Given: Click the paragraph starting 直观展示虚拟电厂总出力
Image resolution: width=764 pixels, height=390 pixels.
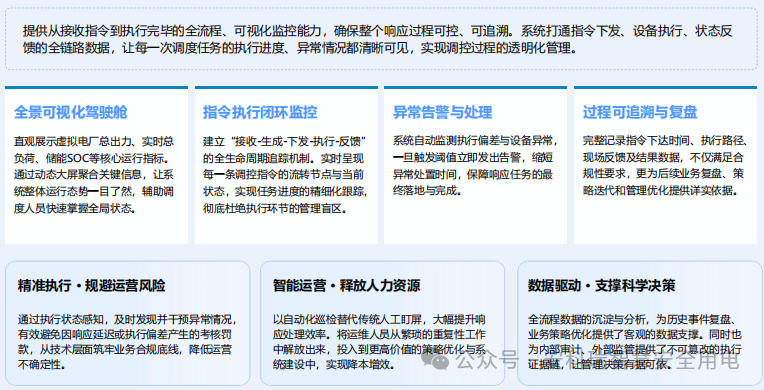Looking at the screenshot, I should (94, 175).
